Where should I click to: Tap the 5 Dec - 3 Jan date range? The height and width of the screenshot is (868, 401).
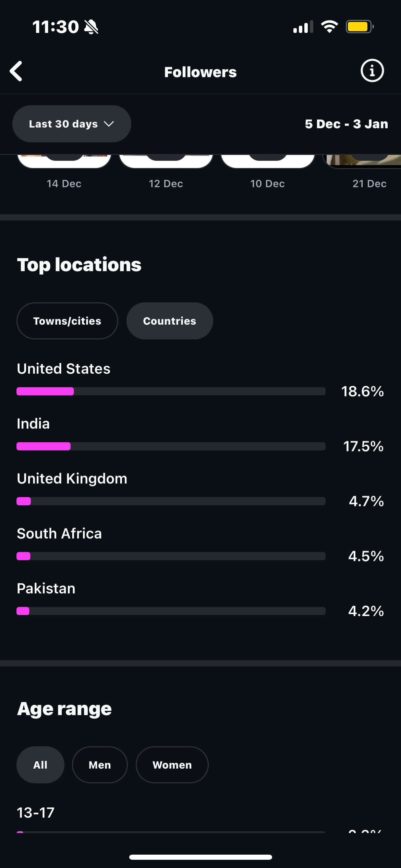pyautogui.click(x=347, y=124)
